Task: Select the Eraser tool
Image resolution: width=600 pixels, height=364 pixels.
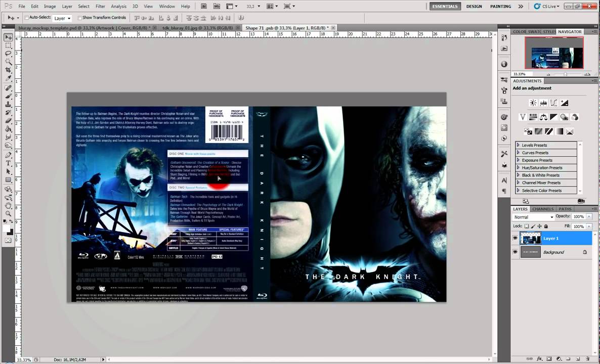Action: click(8, 121)
